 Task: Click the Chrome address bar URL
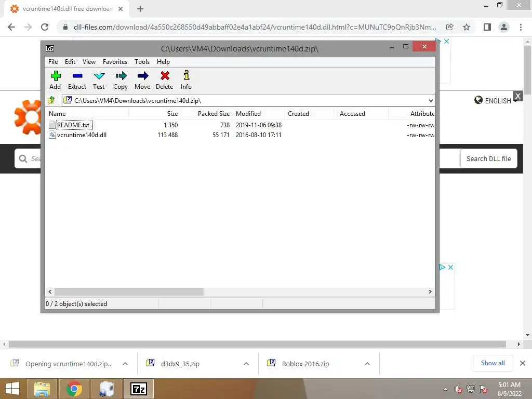(x=255, y=27)
